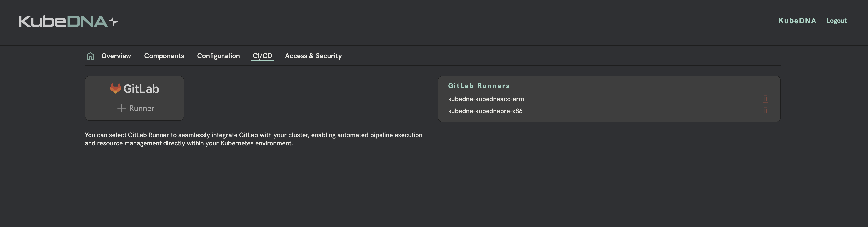Click the home icon beside Overview
This screenshot has height=227, width=868.
(90, 56)
